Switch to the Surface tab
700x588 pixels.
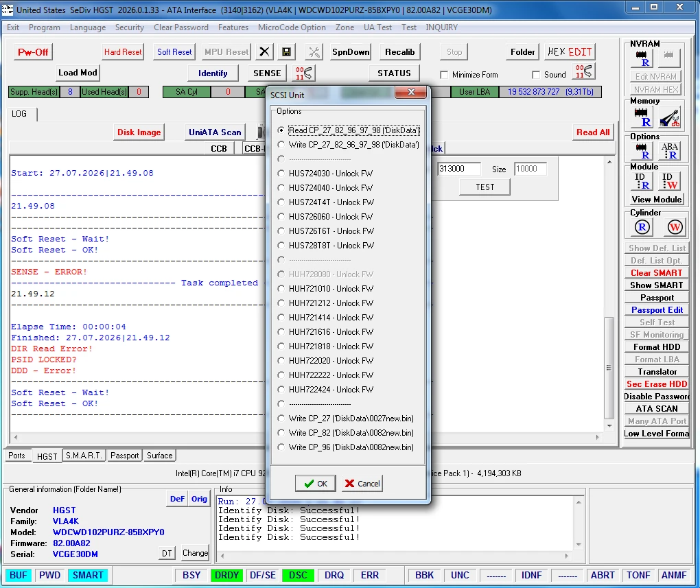click(159, 456)
